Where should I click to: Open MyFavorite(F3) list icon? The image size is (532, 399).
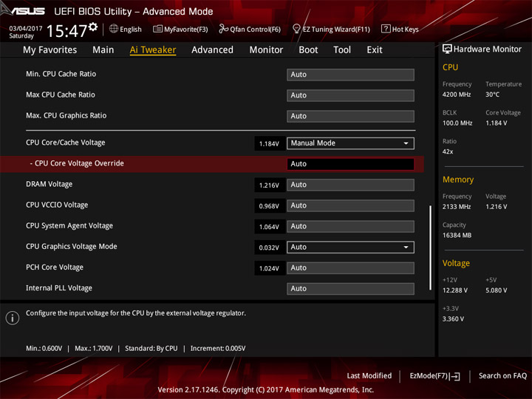(157, 29)
